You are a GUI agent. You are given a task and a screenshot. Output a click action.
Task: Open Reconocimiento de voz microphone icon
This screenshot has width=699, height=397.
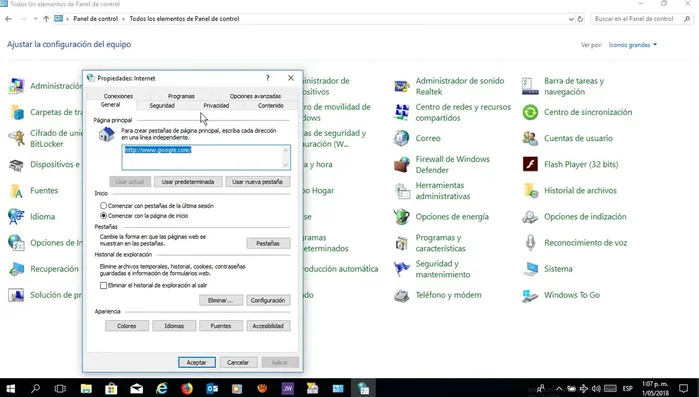[x=530, y=243]
